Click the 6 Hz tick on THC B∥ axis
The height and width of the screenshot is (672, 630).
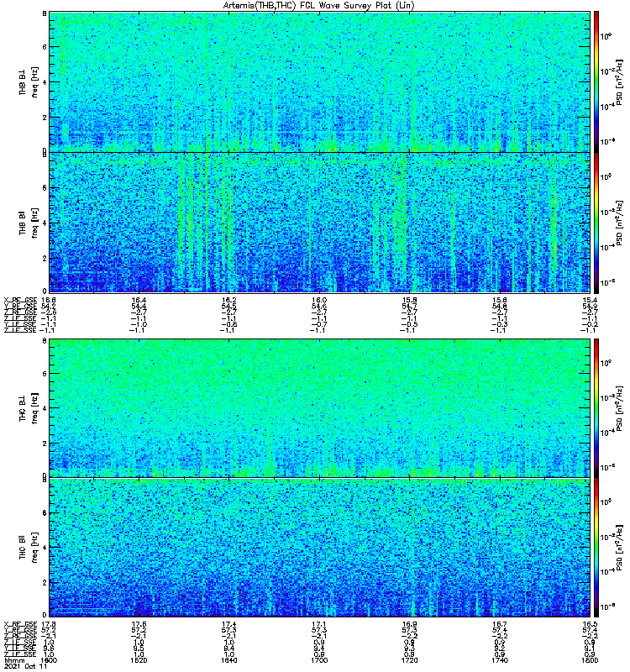[45, 512]
